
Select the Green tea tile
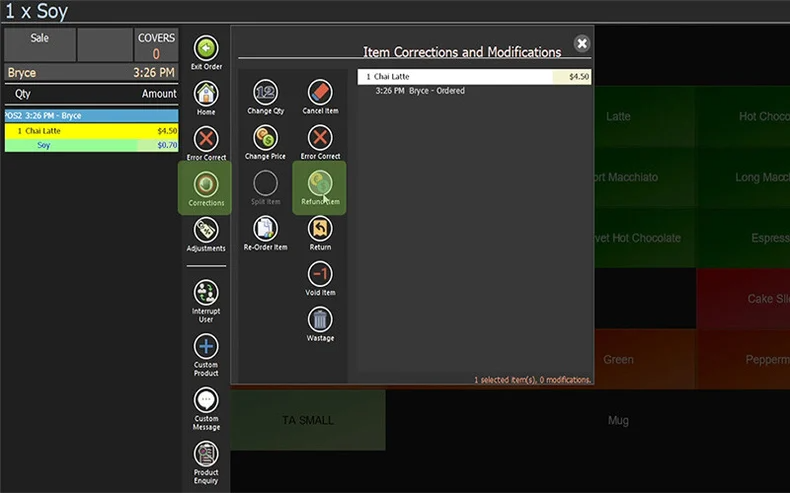(x=645, y=360)
